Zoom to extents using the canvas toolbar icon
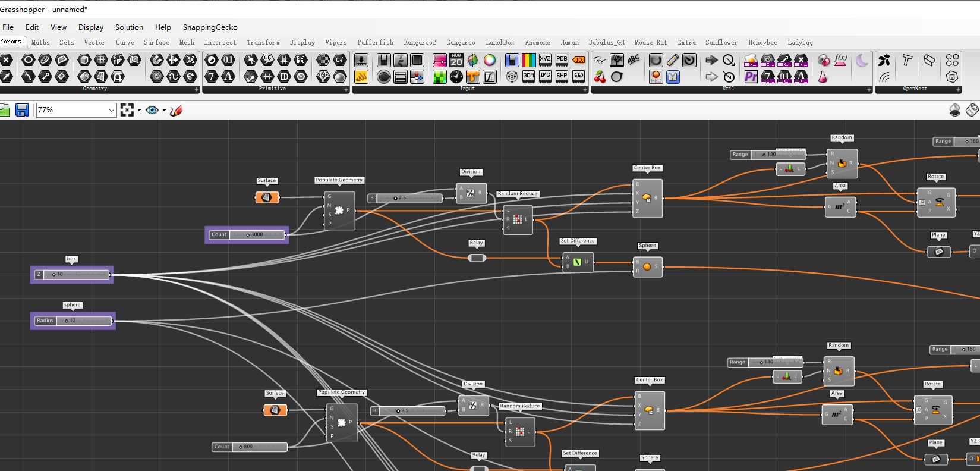 [127, 110]
